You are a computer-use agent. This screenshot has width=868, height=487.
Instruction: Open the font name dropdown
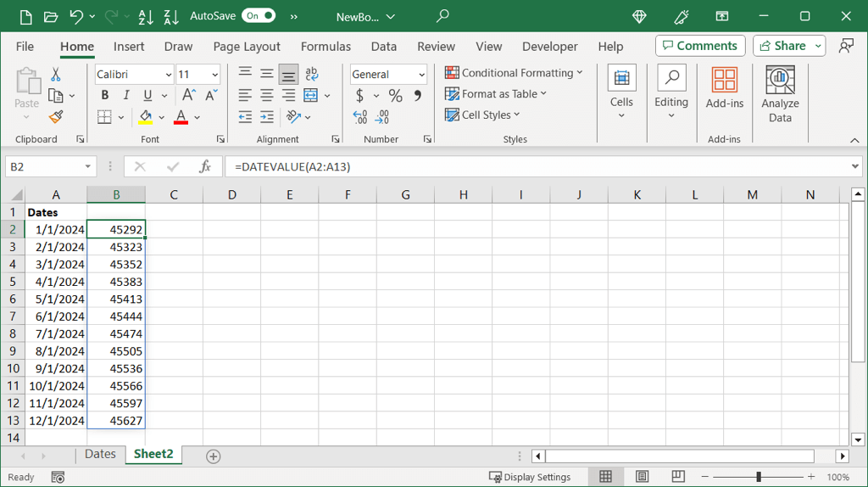click(168, 75)
